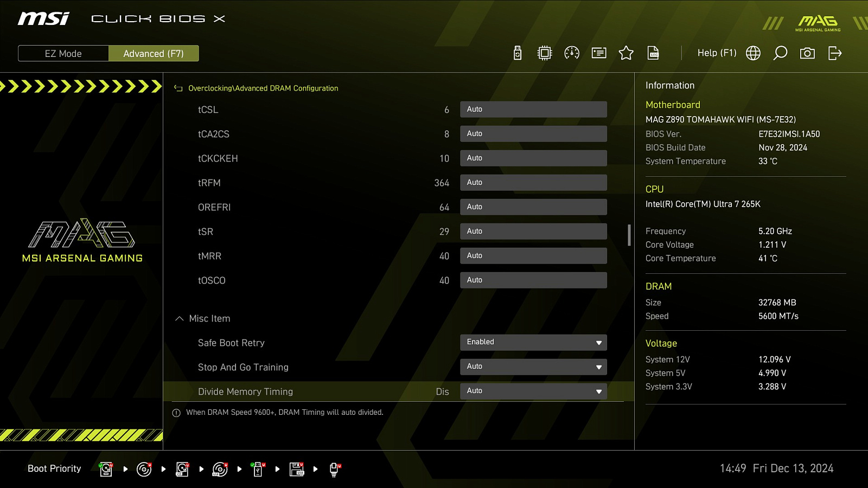868x488 pixels.
Task: Collapse the Misc Item section
Action: (x=180, y=319)
